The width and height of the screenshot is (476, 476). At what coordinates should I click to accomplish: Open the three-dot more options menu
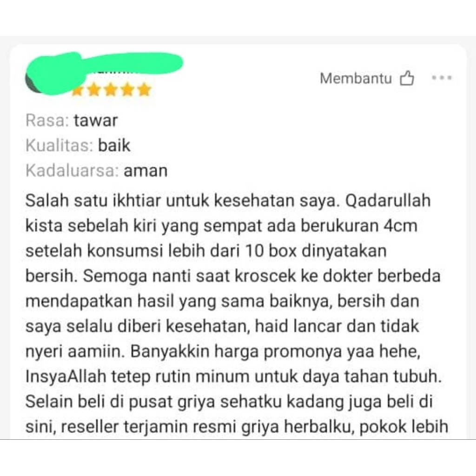tap(442, 78)
